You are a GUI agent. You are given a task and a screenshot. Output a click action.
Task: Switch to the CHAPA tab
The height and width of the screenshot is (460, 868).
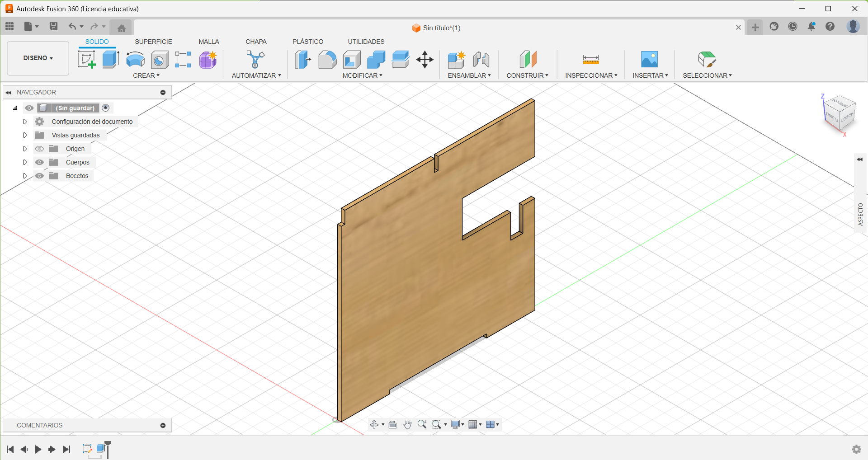256,42
